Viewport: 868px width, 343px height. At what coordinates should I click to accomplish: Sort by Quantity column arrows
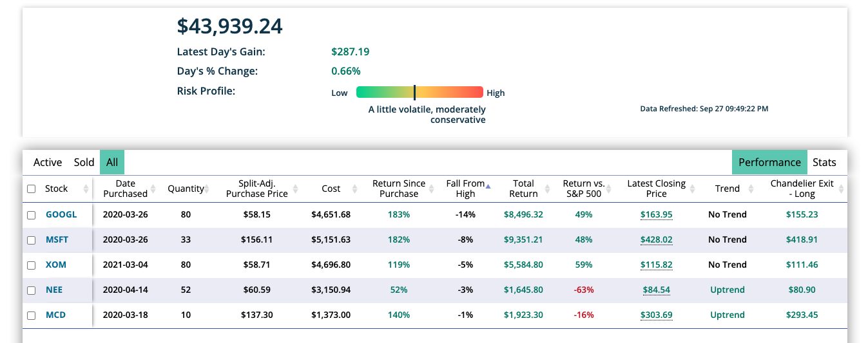pyautogui.click(x=207, y=189)
